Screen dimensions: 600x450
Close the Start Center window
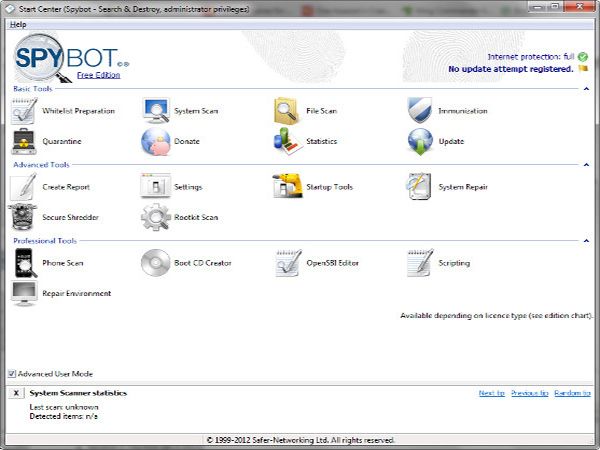tap(579, 7)
